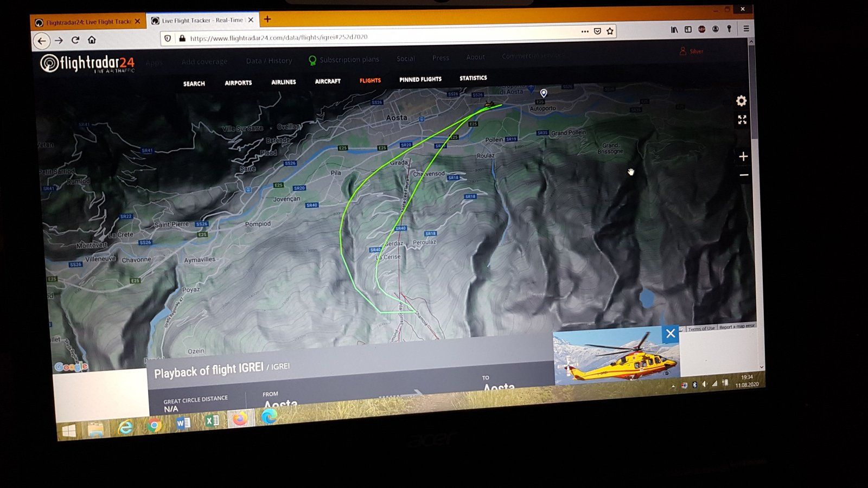Open the map settings gear

[741, 101]
